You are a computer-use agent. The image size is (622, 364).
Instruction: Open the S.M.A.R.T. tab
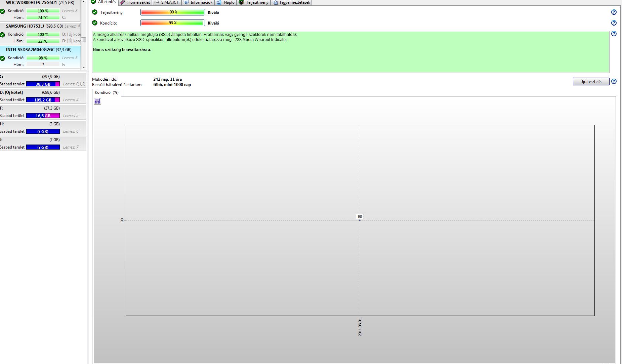[167, 2]
